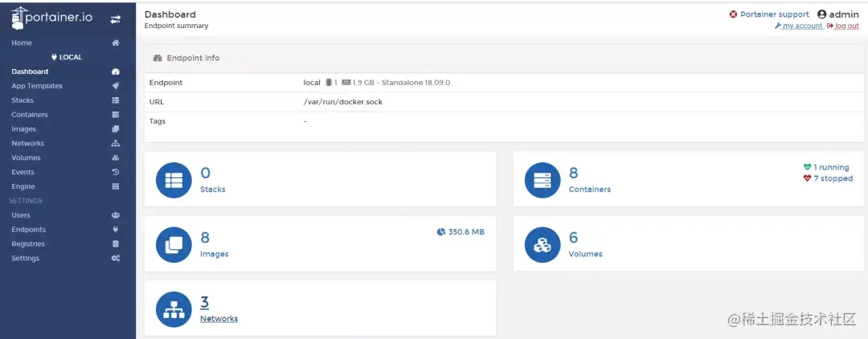Click the Endpoint info heading text
This screenshot has height=339, width=868.
point(193,58)
